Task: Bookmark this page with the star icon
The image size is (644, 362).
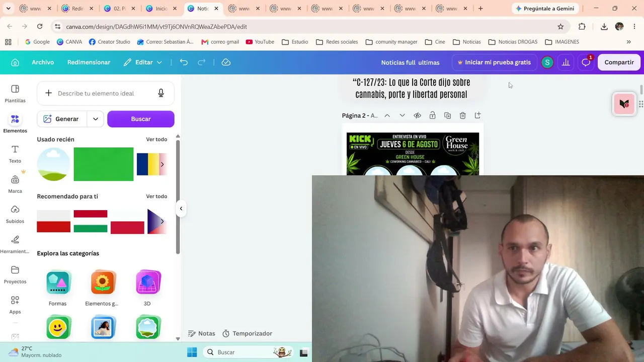Action: 560,27
